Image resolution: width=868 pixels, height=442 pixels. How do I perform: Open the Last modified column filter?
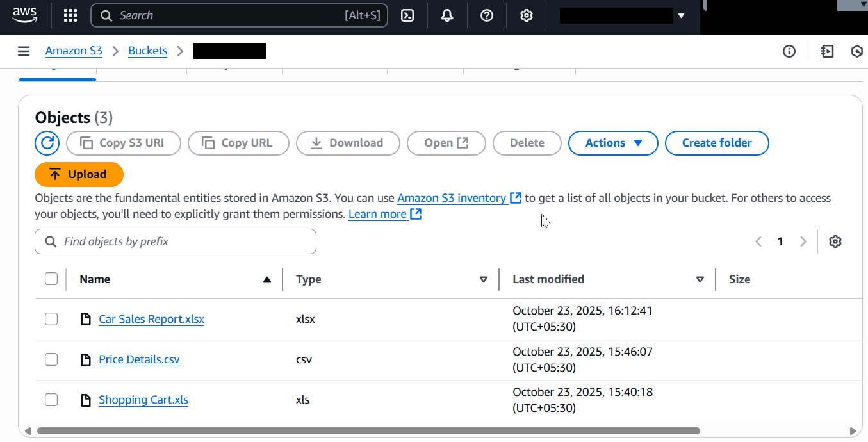[x=700, y=279]
